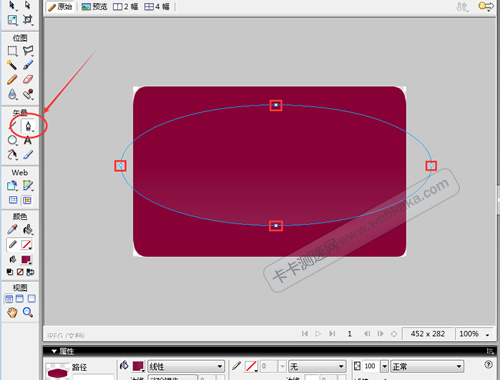
Task: Select the Pencil tool
Action: 12,79
